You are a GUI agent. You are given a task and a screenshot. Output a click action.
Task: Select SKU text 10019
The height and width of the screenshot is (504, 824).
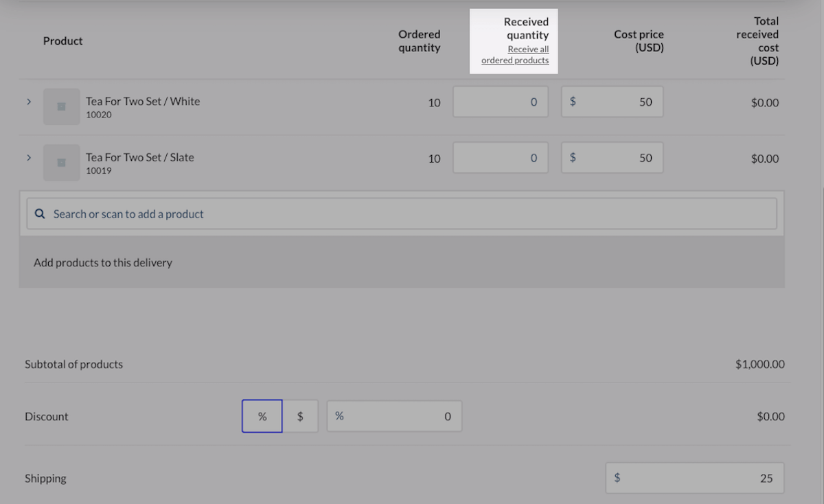(x=99, y=170)
